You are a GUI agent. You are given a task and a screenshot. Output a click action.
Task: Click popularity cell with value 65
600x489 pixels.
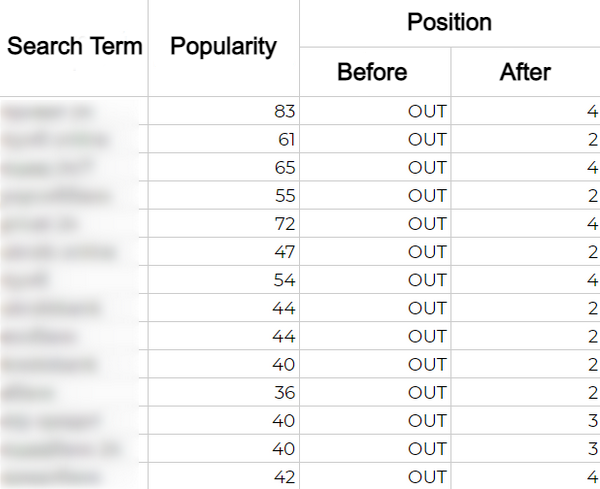(x=223, y=167)
